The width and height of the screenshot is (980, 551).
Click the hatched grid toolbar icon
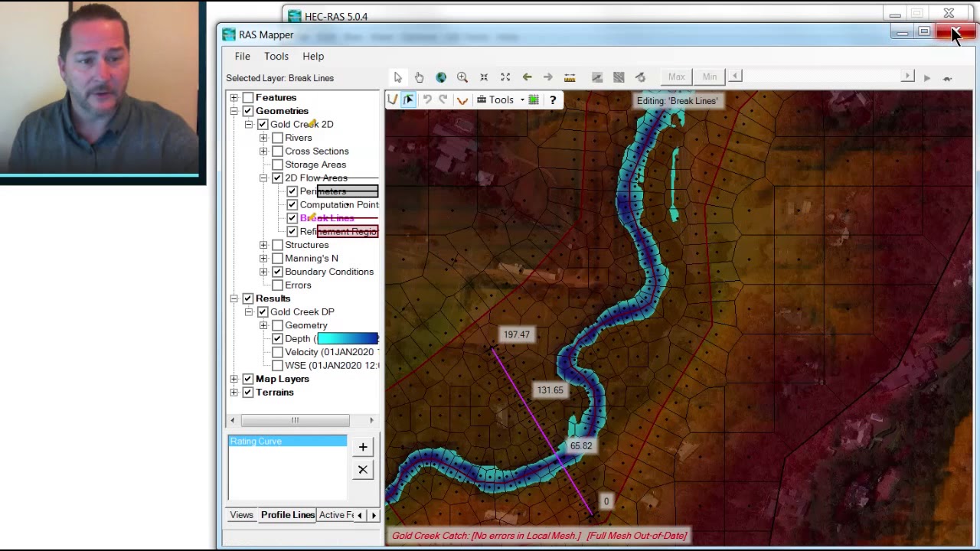coord(619,77)
